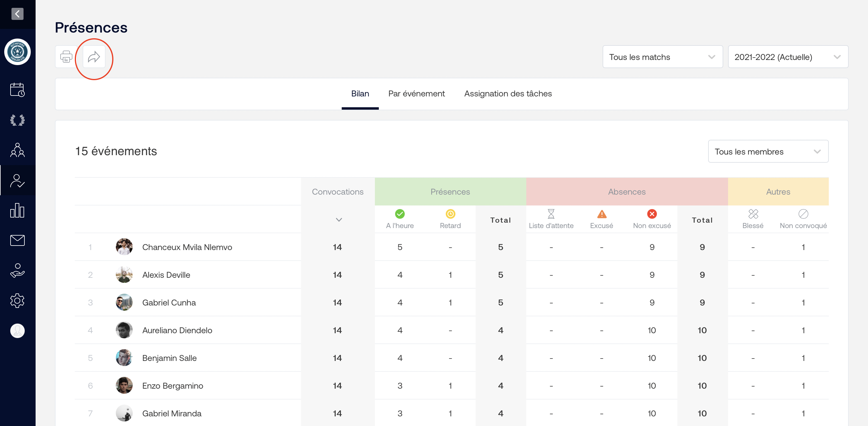Open the laurel wreath competitions section
The width and height of the screenshot is (868, 426).
click(x=17, y=120)
